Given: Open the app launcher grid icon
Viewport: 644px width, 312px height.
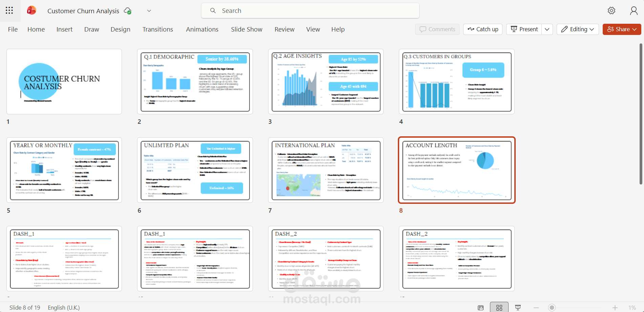Looking at the screenshot, I should 9,11.
